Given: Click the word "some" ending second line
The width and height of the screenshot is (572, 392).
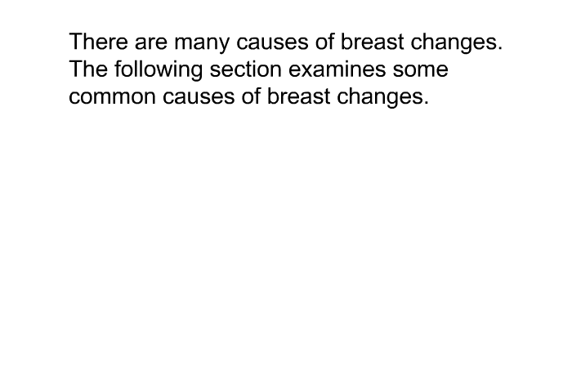Looking at the screenshot, I should click(x=420, y=70).
